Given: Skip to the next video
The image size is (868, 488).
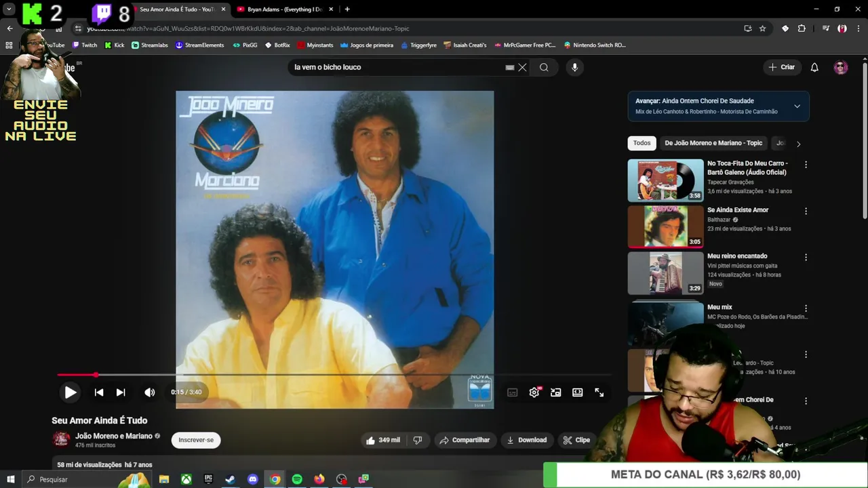Looking at the screenshot, I should click(121, 392).
